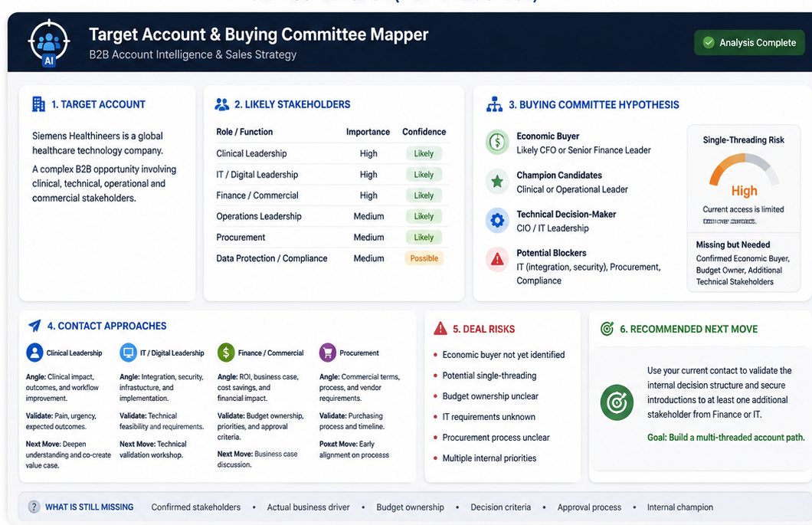812x525 pixels.
Task: Click the Business case discussion next move text
Action: (x=257, y=459)
